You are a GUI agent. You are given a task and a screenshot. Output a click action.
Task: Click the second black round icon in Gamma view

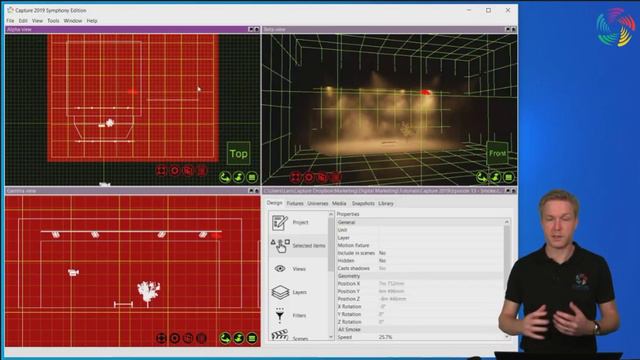click(x=175, y=338)
